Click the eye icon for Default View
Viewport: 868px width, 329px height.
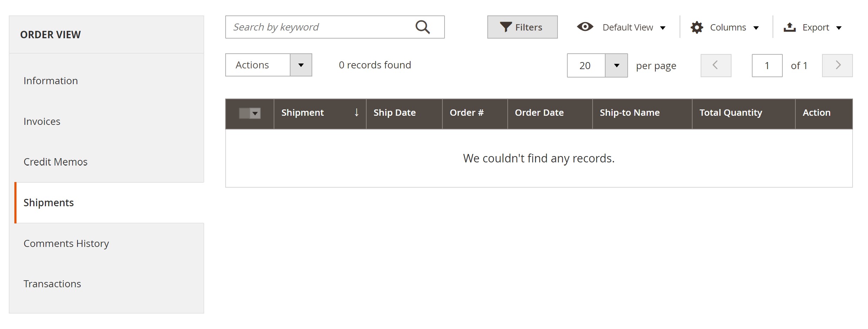(585, 27)
